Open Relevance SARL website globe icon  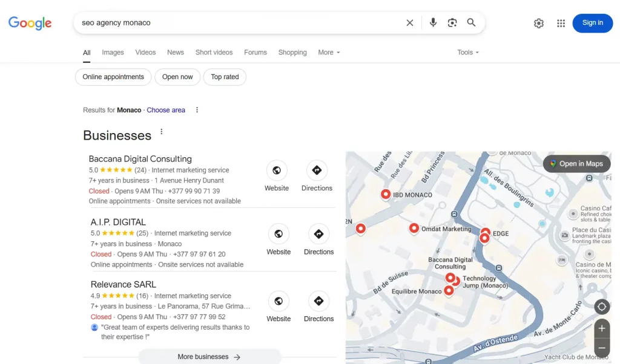pyautogui.click(x=279, y=301)
